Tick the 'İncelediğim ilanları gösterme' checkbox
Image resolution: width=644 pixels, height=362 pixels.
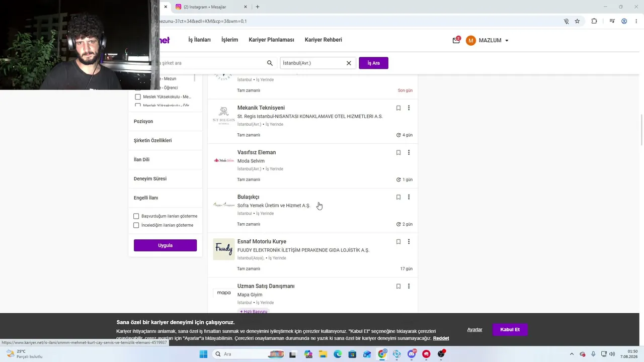(x=136, y=225)
